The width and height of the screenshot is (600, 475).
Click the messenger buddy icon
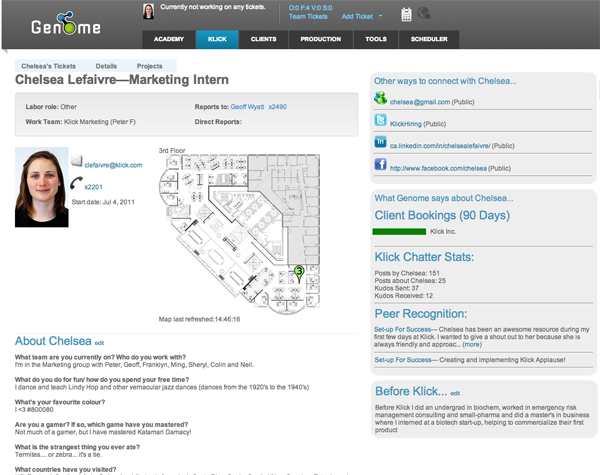380,98
